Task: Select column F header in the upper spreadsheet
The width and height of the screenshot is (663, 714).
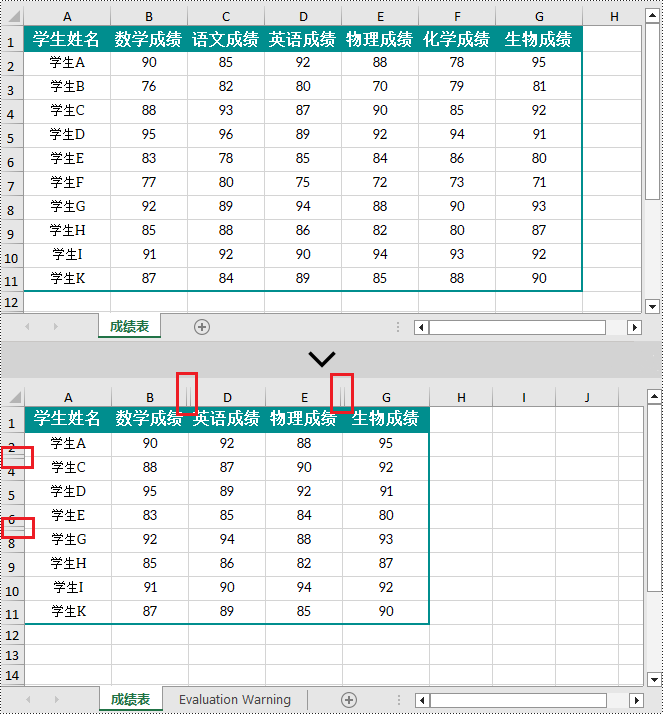Action: (457, 17)
